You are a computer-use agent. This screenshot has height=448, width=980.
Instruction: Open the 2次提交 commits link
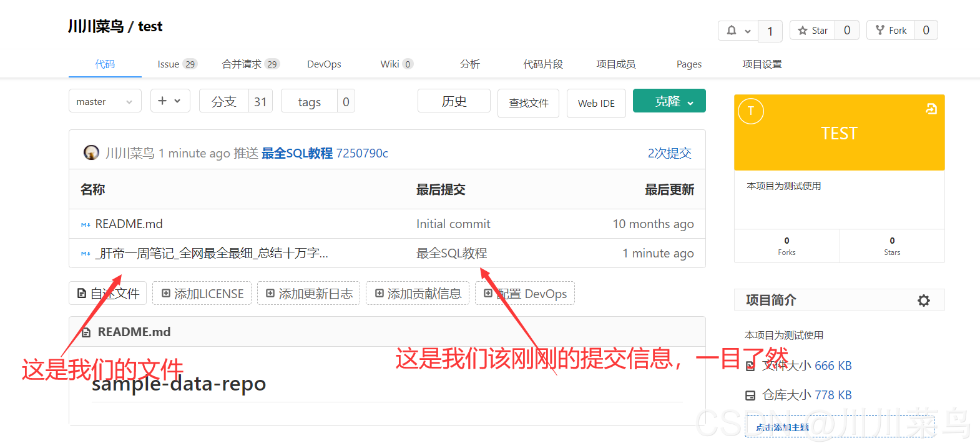(669, 153)
